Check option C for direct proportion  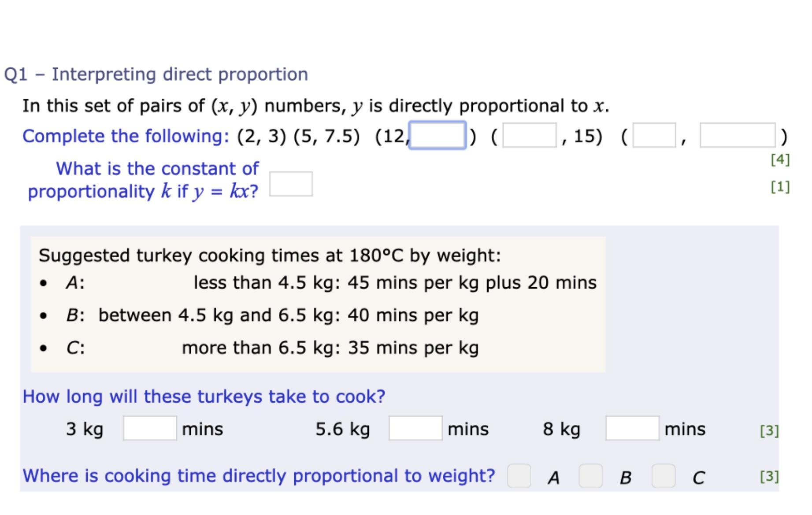[x=663, y=476]
